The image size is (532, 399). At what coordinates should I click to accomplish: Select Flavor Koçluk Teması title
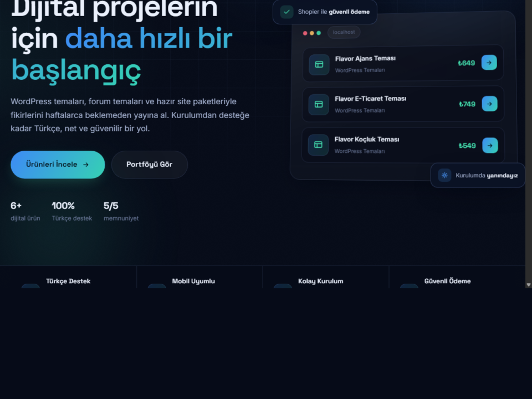click(367, 140)
